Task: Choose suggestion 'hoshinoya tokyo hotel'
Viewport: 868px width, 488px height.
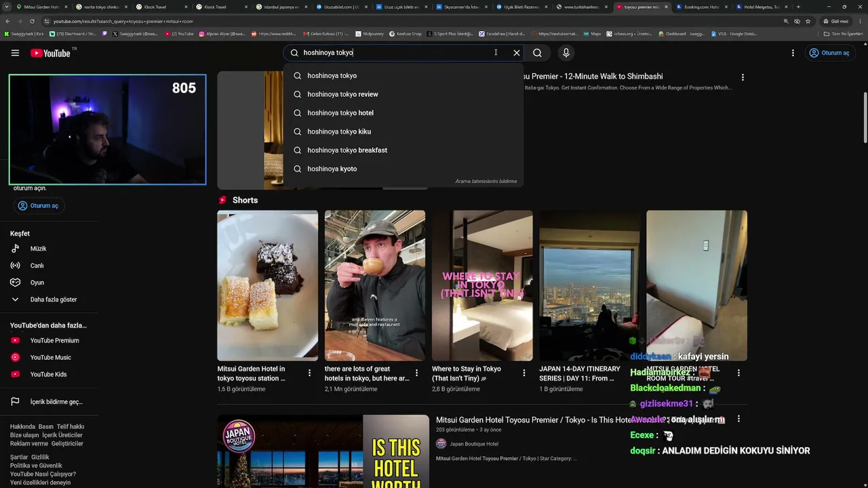Action: (x=403, y=113)
